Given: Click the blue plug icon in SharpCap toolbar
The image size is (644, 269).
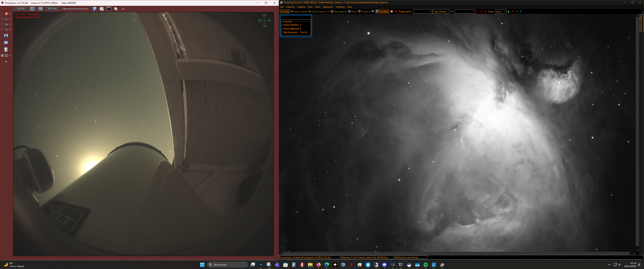Looking at the screenshot, I should 521,11.
